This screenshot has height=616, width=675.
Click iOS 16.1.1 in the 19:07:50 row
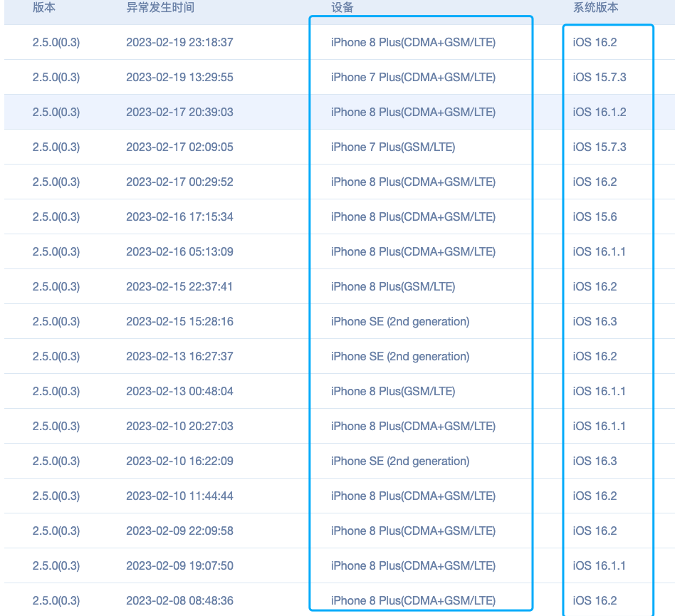[599, 565]
